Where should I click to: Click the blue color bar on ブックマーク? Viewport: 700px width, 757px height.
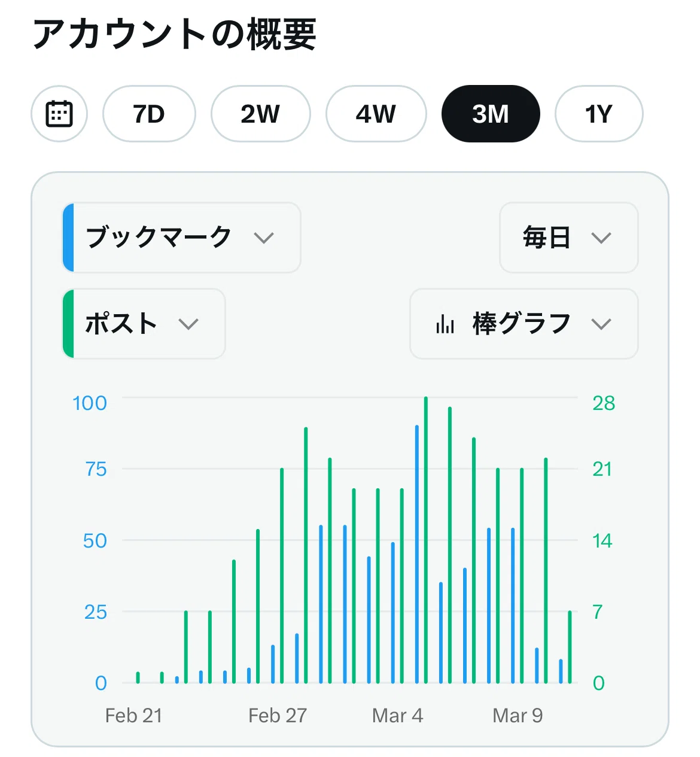click(68, 238)
